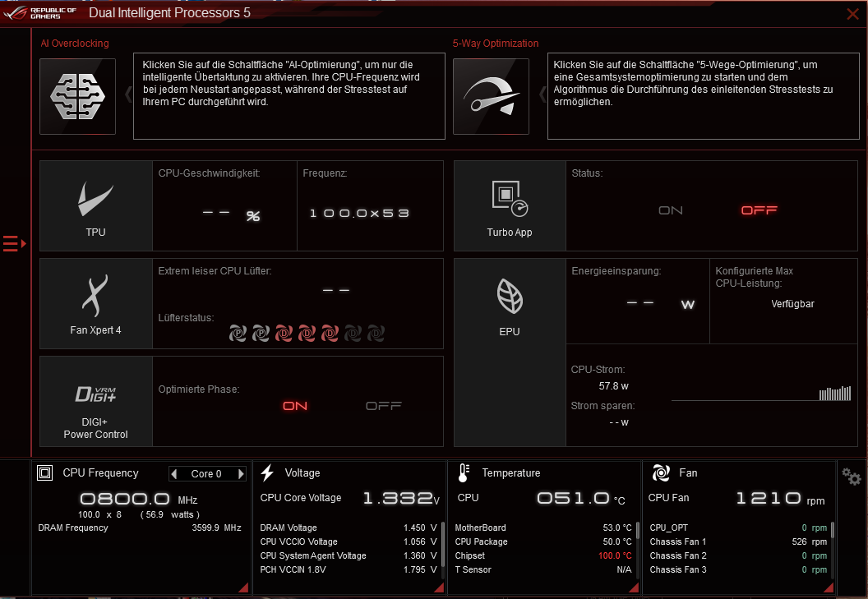Open the settings gears icon
This screenshot has width=868, height=599.
point(852,476)
